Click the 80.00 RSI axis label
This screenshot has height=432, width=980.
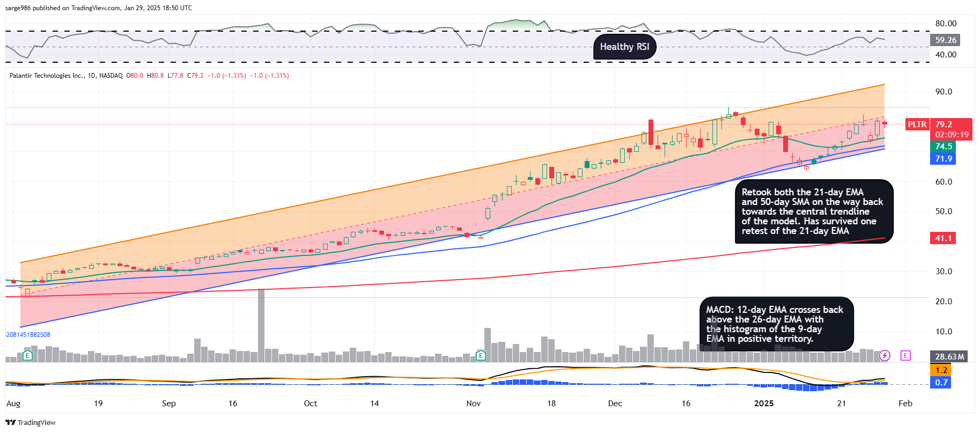click(x=946, y=24)
